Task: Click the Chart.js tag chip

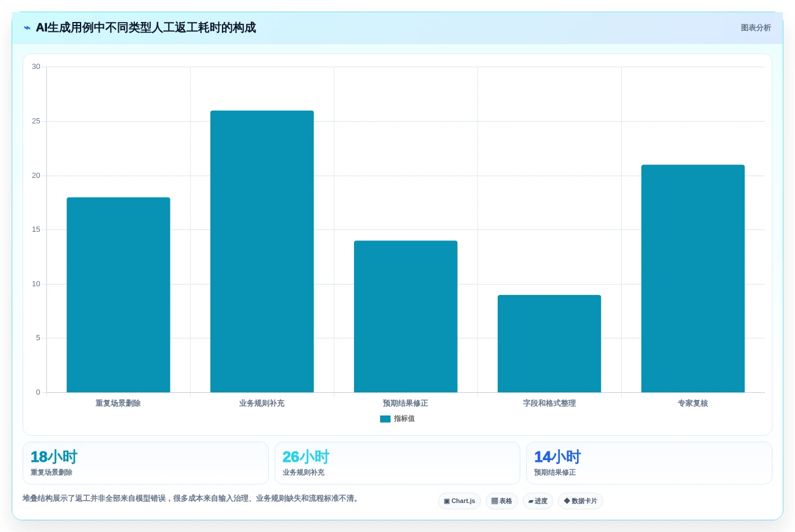Action: click(460, 501)
